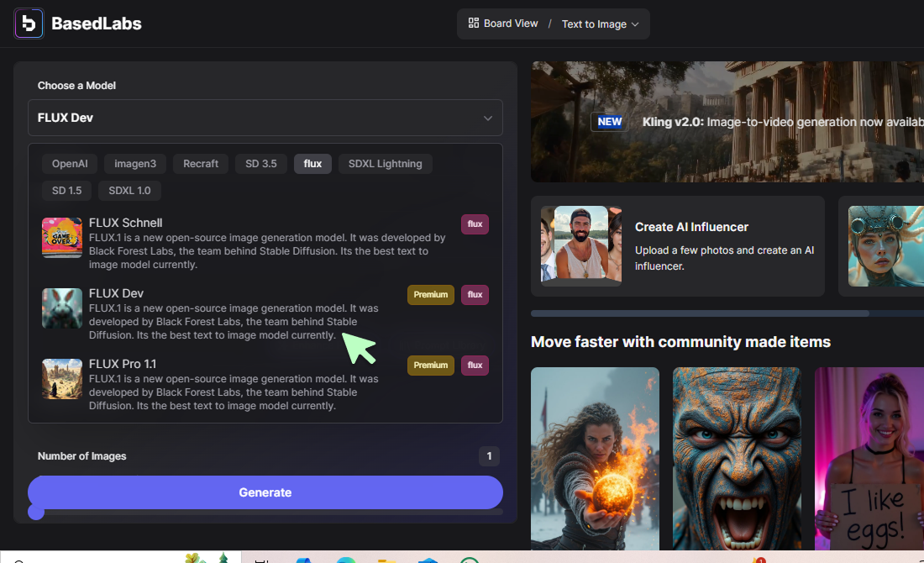The image size is (924, 563).
Task: Choose the FLUX Schnell model thumbnail
Action: coord(62,238)
